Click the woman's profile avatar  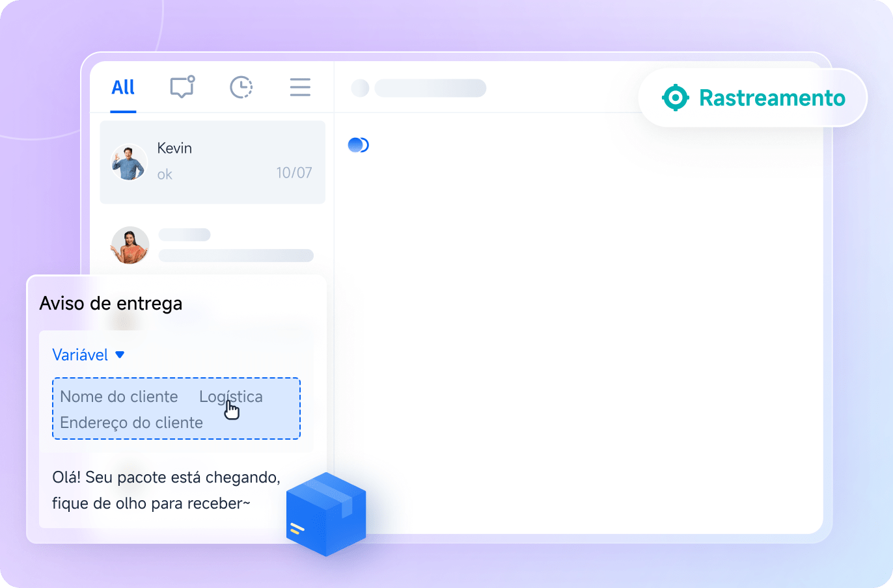coord(130,245)
